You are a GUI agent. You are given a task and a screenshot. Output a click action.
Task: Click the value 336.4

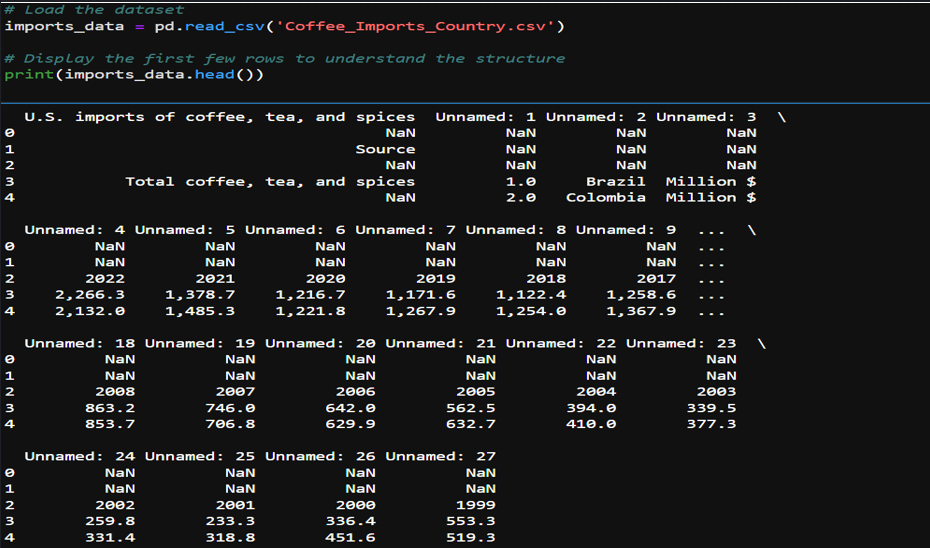pyautogui.click(x=351, y=521)
